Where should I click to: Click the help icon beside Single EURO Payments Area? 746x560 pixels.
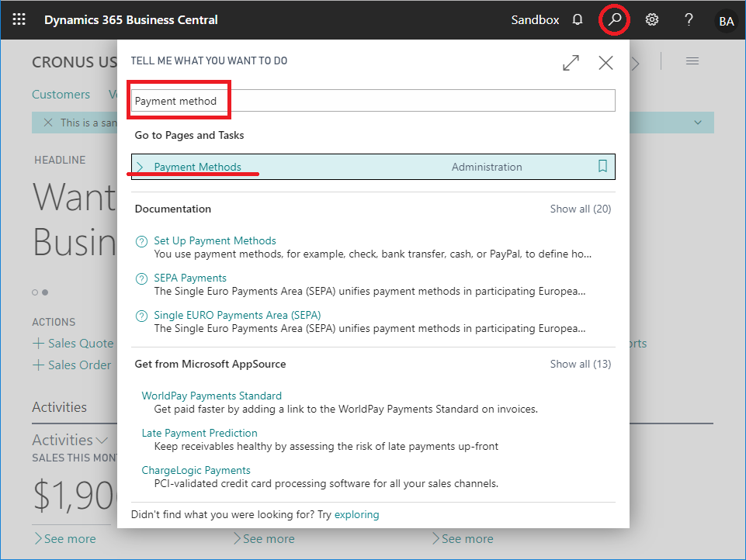click(x=141, y=316)
